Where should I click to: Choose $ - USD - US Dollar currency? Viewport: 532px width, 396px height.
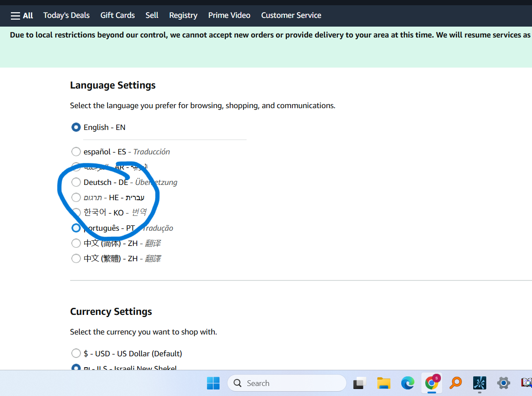(x=76, y=353)
